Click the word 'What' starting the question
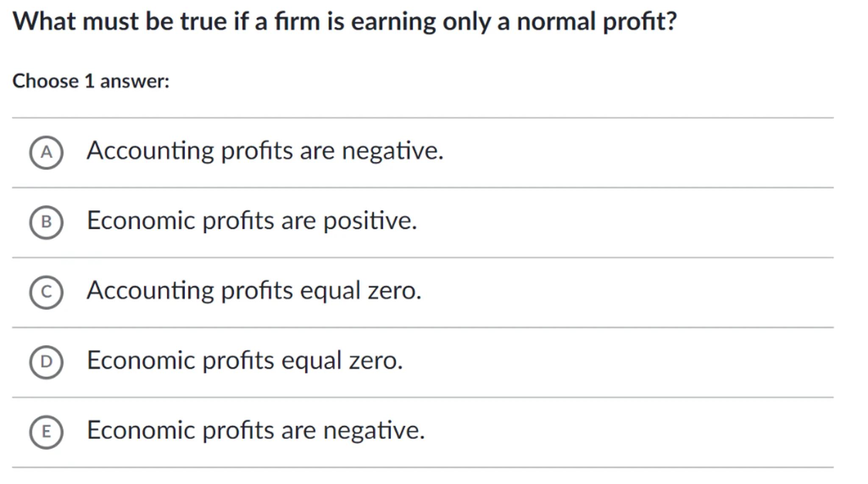868x484 pixels. (44, 21)
